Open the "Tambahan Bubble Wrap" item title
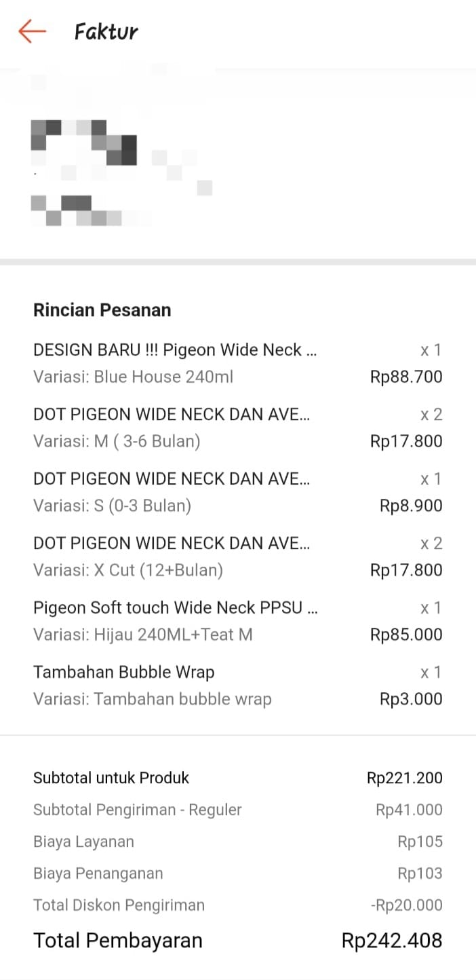Screen dimensions: 476x980 (123, 672)
